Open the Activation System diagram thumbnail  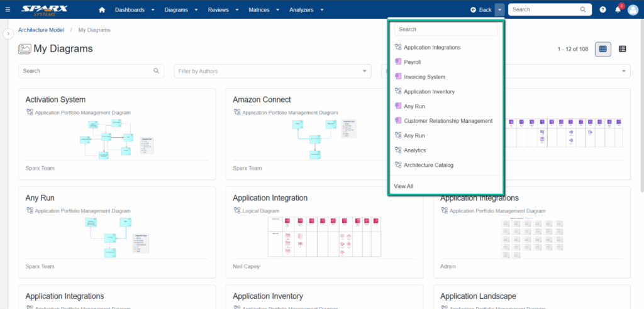117,139
